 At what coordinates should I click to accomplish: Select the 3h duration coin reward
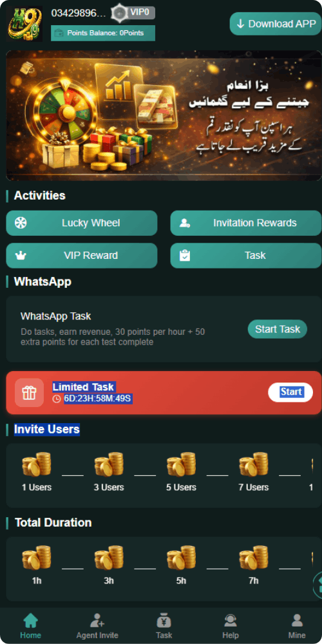(x=109, y=565)
